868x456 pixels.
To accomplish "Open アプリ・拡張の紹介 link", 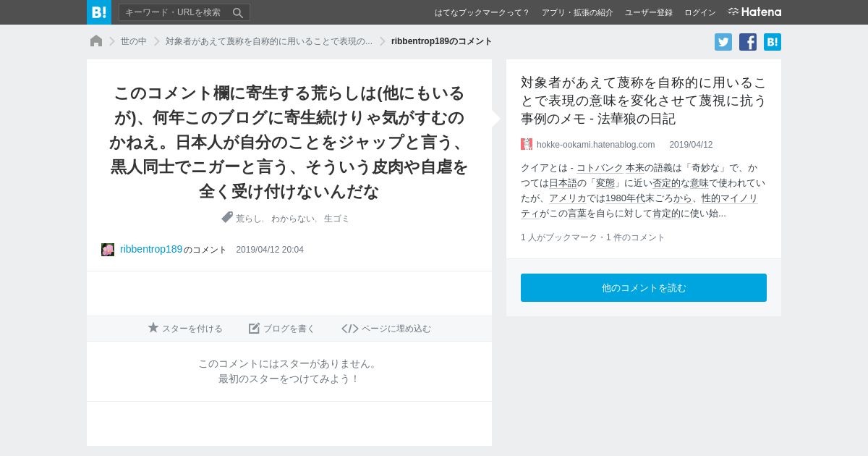I will click(577, 12).
